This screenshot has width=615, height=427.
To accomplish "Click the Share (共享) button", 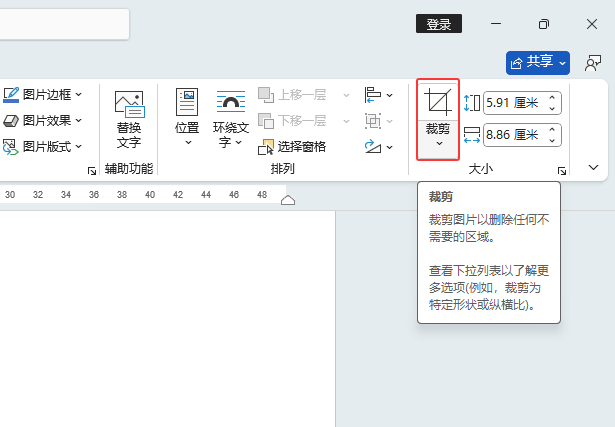I will (537, 63).
